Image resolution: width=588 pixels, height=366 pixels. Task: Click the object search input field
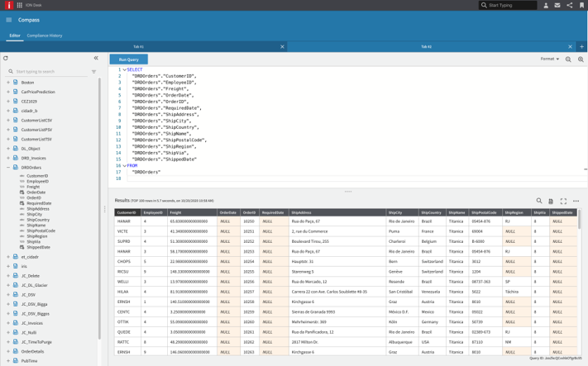(x=50, y=72)
